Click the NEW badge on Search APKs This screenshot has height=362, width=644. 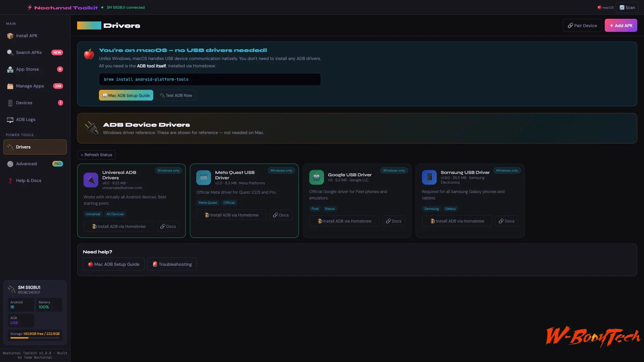click(57, 53)
